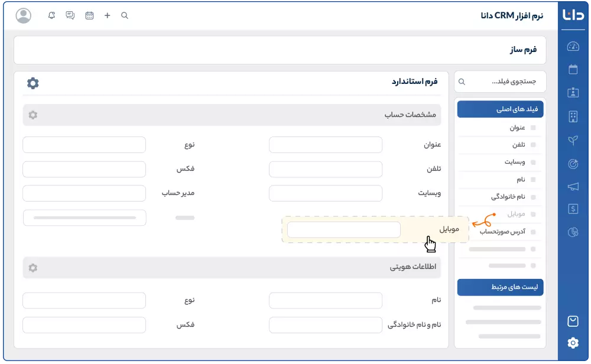Expand the فیلد های اصلی section
Viewport: 591px width, 364px height.
[x=500, y=109]
